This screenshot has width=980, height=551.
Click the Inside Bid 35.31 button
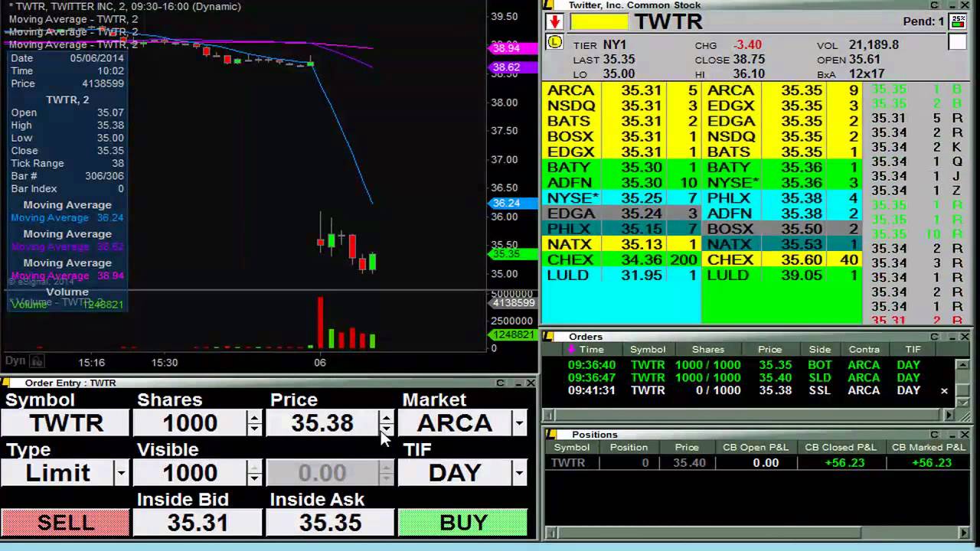point(198,523)
